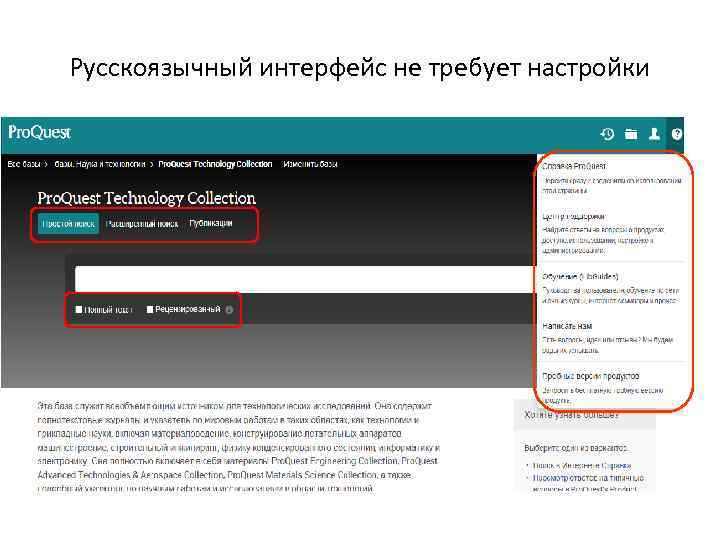720x540 pixels.
Task: Click info icon next to Рецензированный
Action: [x=229, y=310]
